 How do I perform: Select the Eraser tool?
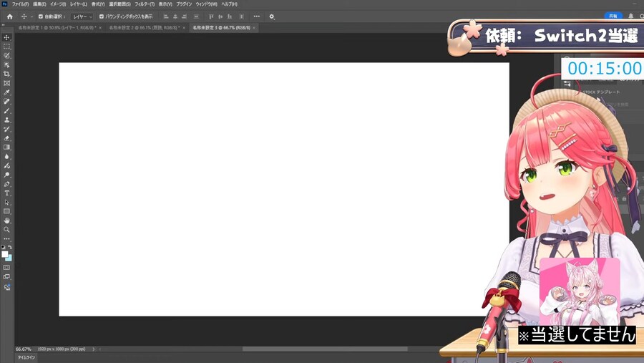[x=6, y=138]
